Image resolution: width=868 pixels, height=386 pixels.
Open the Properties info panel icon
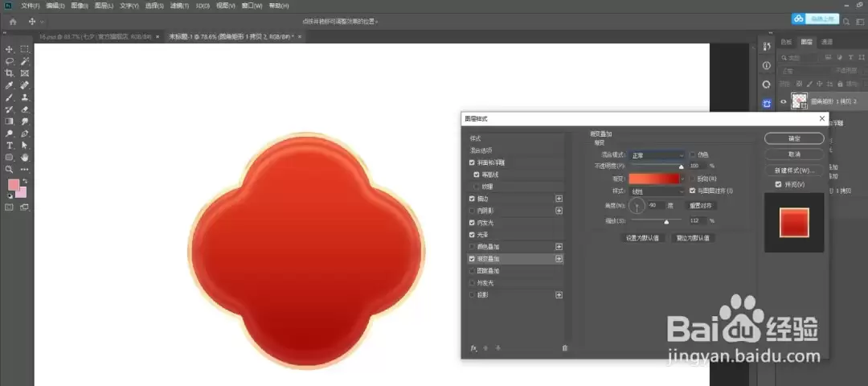point(767,65)
